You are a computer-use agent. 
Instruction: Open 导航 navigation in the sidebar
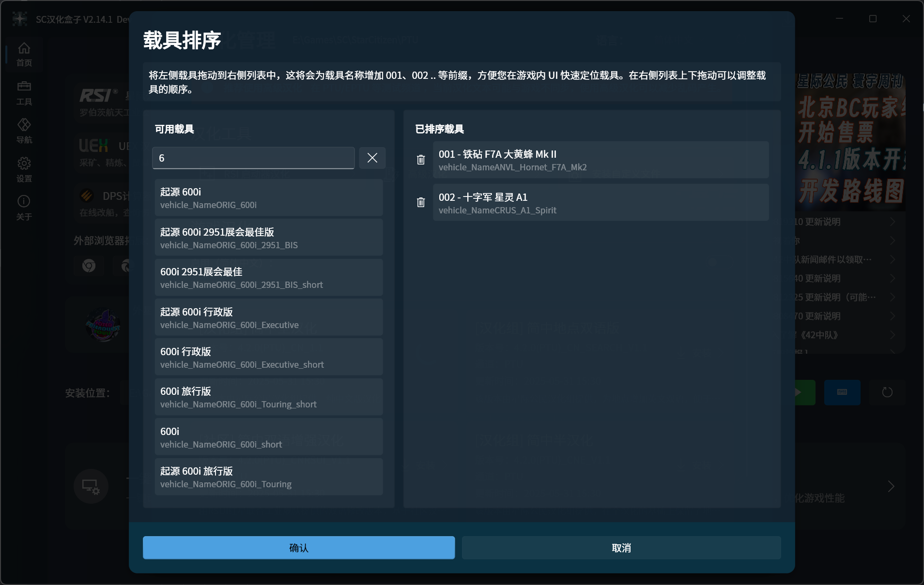tap(24, 131)
